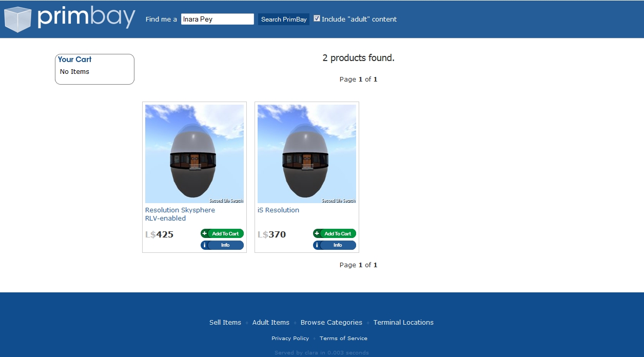Open Resolution Skysphere product thumbnail

(x=194, y=154)
